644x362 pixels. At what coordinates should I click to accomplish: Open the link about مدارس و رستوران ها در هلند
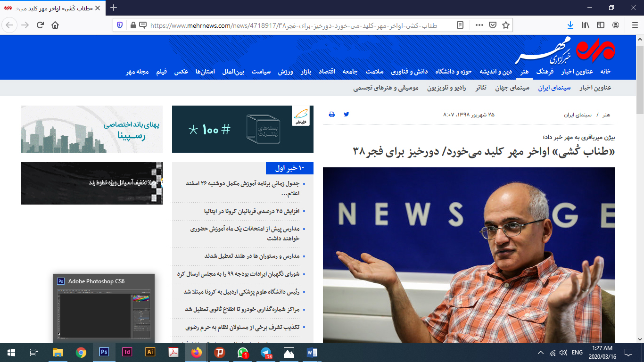[252, 256]
